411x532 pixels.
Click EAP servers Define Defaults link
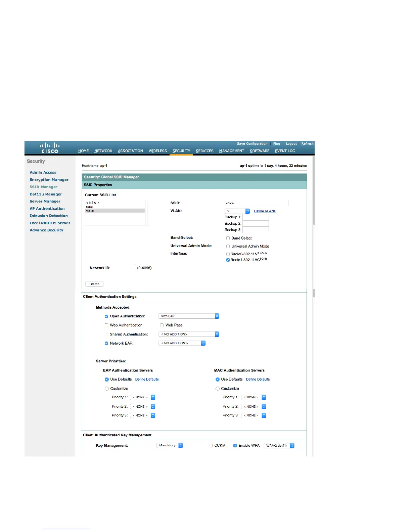tap(147, 380)
